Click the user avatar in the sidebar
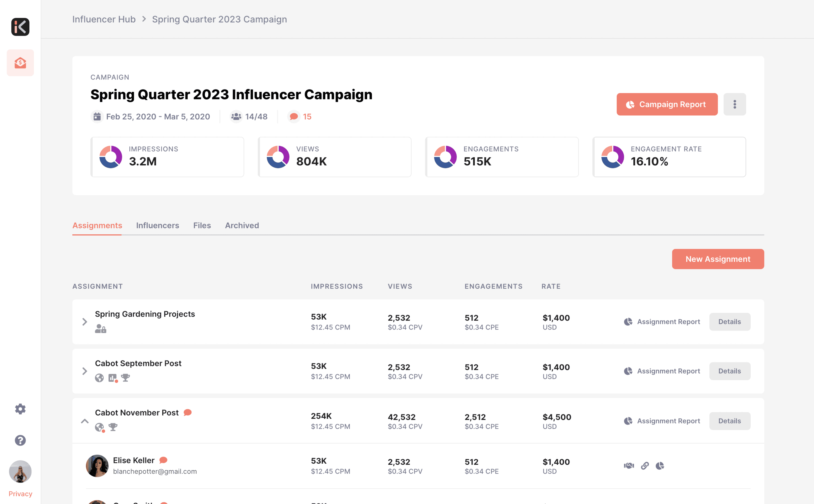 (20, 472)
